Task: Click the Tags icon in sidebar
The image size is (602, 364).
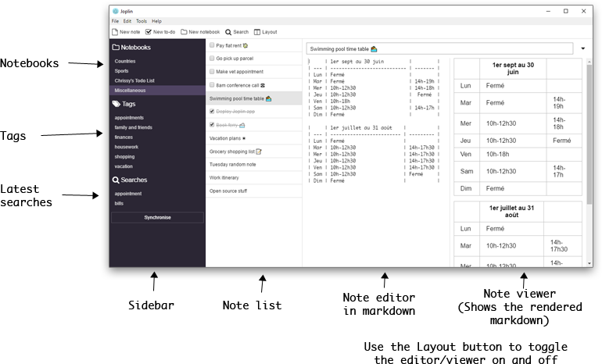Action: tap(116, 103)
